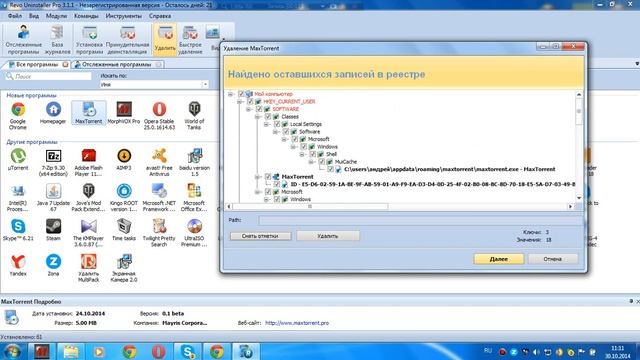640x360 pixels.
Task: Toggle the bold MaxTorrent key checkbox
Action: click(268, 177)
